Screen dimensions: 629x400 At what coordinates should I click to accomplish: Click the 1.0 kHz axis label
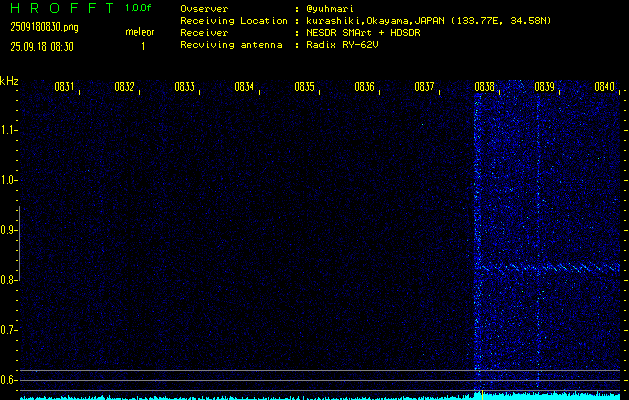(8, 180)
